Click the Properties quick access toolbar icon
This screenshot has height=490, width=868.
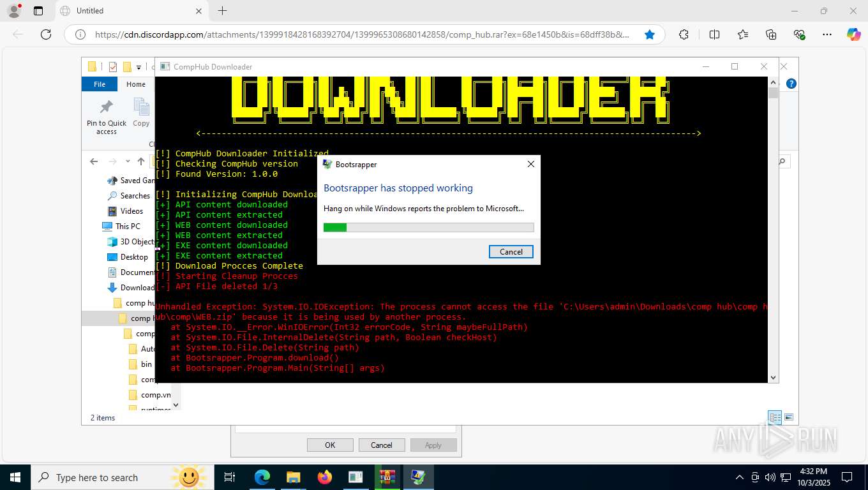click(113, 67)
